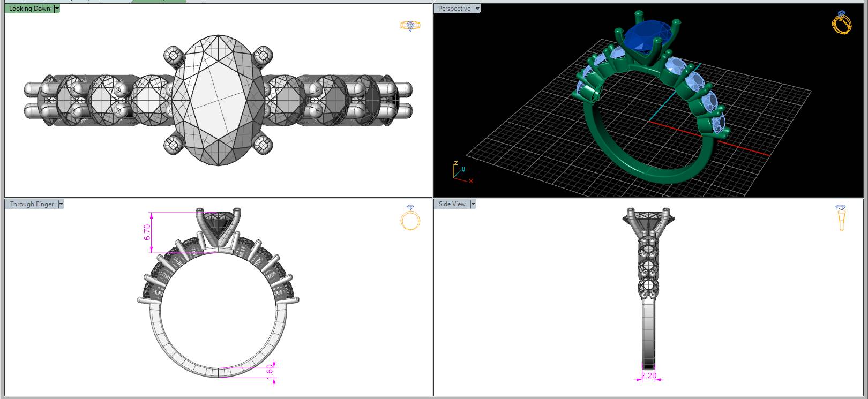Select the Through Finger viewport title
Viewport: 868px width, 399px height.
tap(32, 204)
